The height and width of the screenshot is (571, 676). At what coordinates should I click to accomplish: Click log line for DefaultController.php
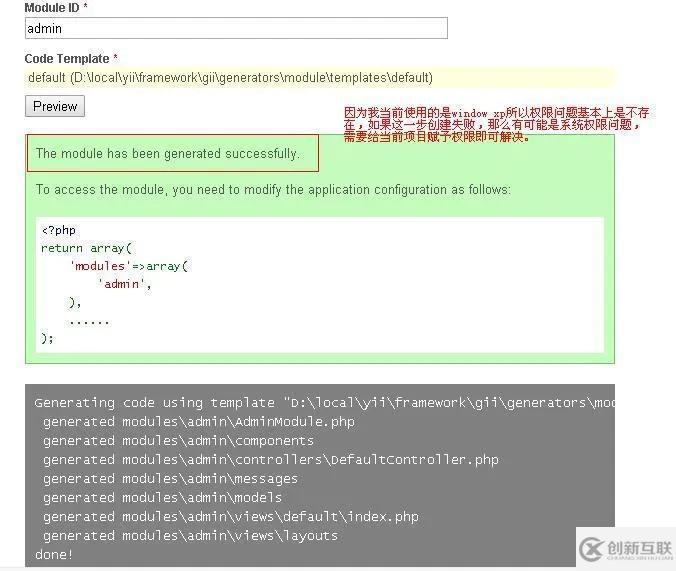coord(271,460)
